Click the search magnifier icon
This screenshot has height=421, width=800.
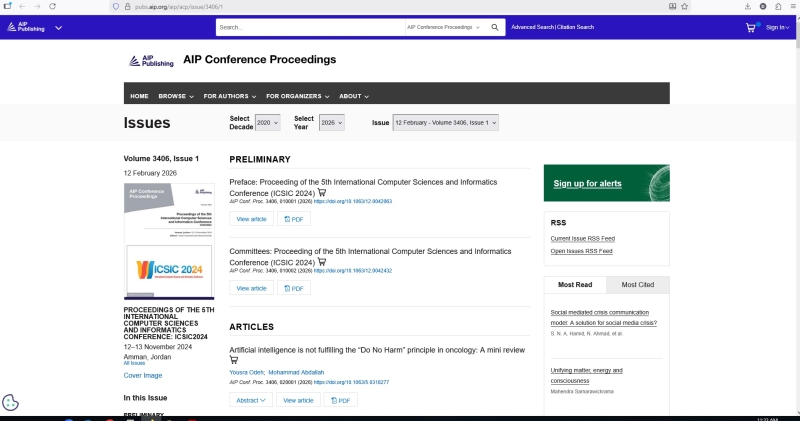tap(494, 27)
